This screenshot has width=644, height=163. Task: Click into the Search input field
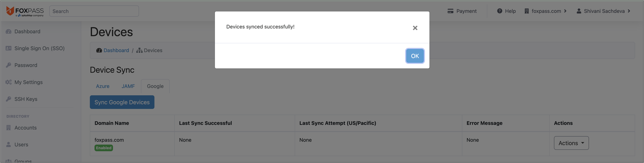[x=94, y=11]
